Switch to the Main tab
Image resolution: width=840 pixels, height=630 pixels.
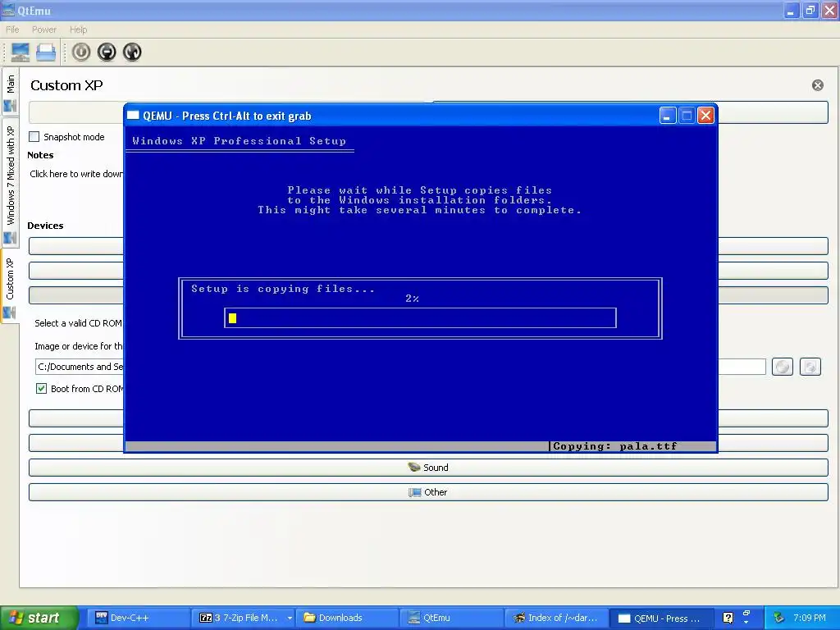point(10,90)
